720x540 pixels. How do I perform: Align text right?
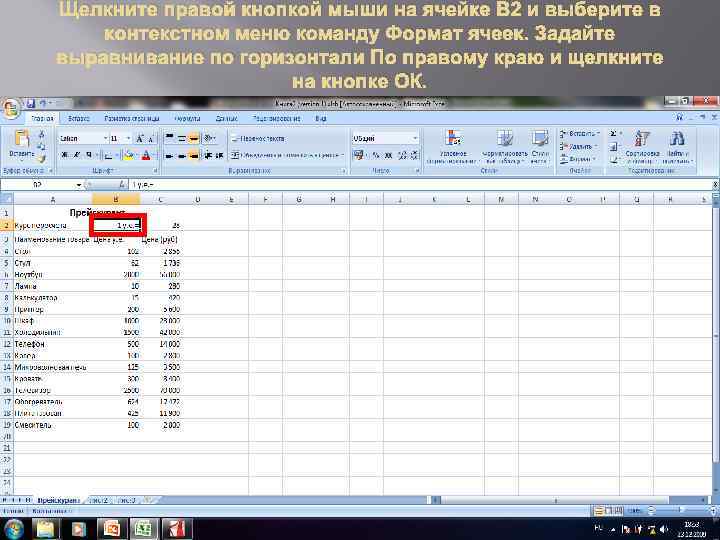(x=194, y=156)
